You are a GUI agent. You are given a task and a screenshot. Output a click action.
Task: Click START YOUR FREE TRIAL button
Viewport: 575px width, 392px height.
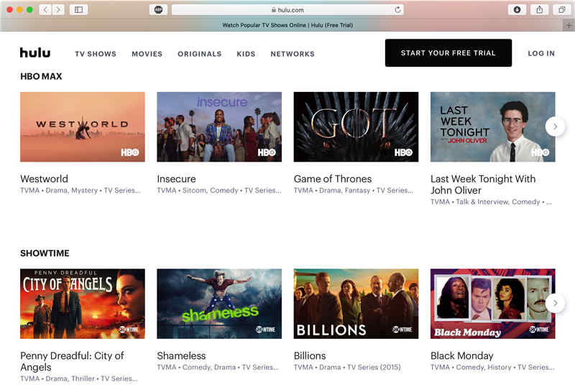(x=448, y=52)
